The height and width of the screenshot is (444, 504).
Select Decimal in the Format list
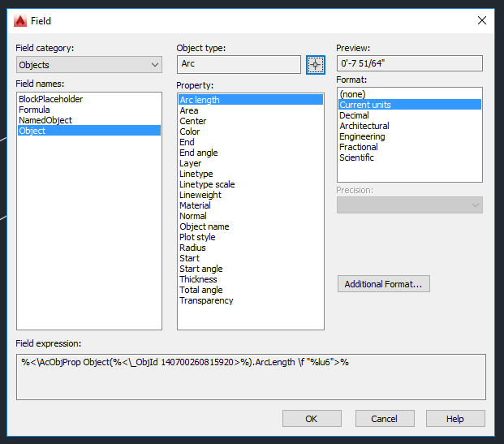pos(354,115)
